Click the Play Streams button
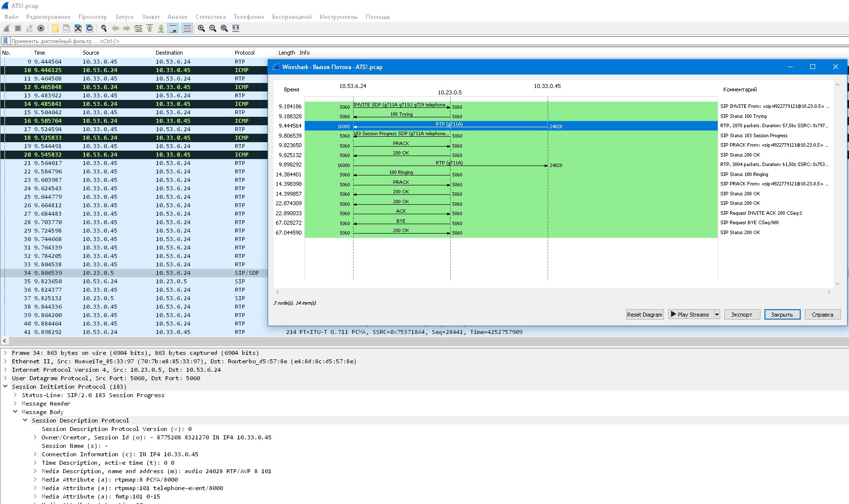849x504 pixels. [x=691, y=315]
